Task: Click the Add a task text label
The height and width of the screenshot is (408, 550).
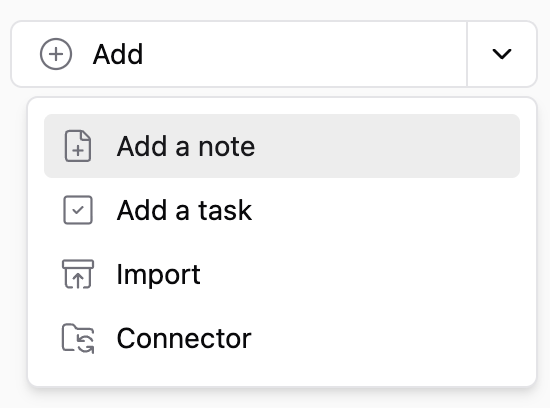Action: tap(184, 210)
